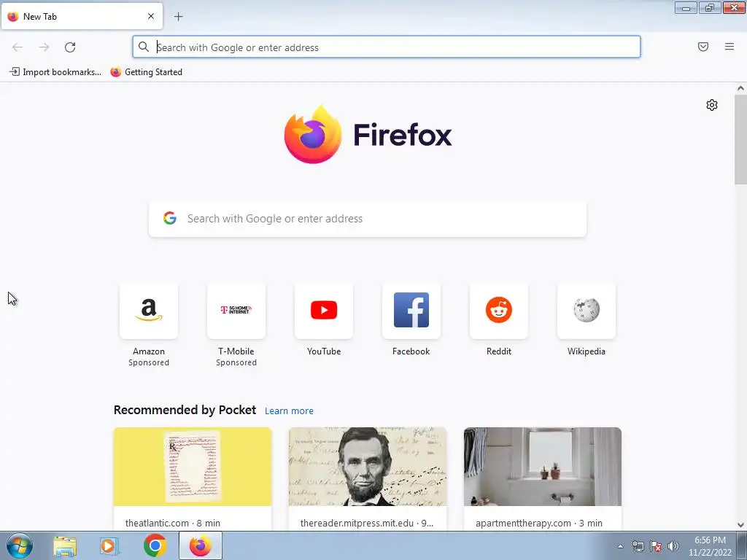Click the page scrollbar down arrow

coord(740,525)
